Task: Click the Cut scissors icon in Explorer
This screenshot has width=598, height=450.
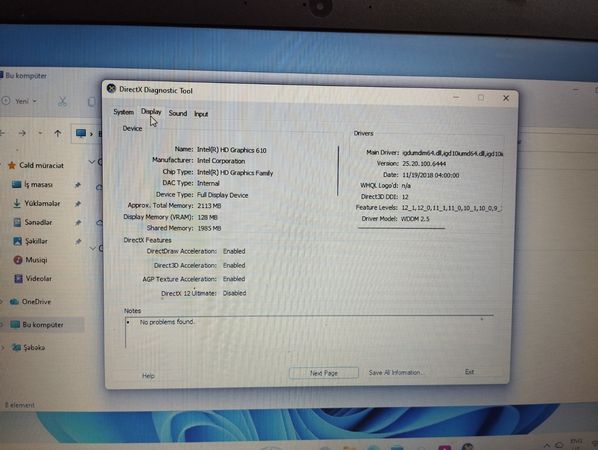Action: [x=62, y=101]
